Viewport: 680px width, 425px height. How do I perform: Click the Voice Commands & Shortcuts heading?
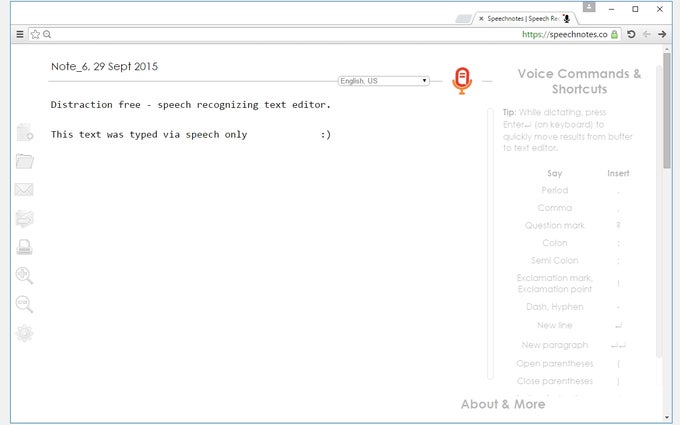579,81
